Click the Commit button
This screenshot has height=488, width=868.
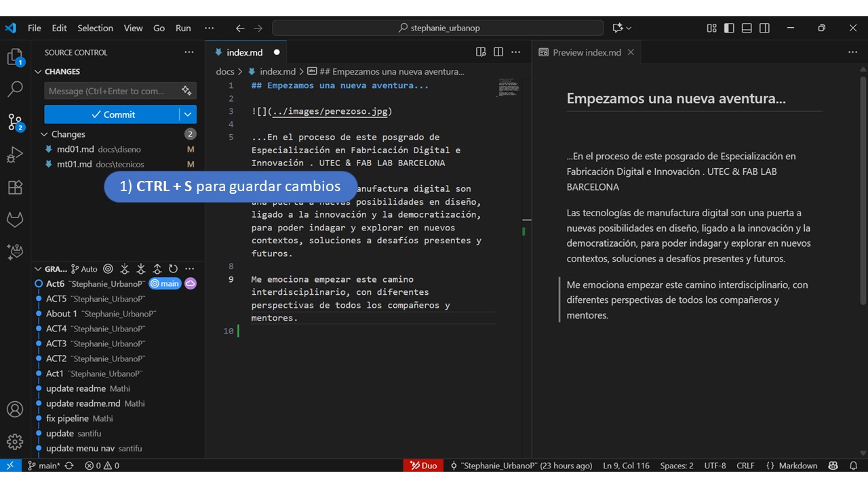tap(112, 115)
